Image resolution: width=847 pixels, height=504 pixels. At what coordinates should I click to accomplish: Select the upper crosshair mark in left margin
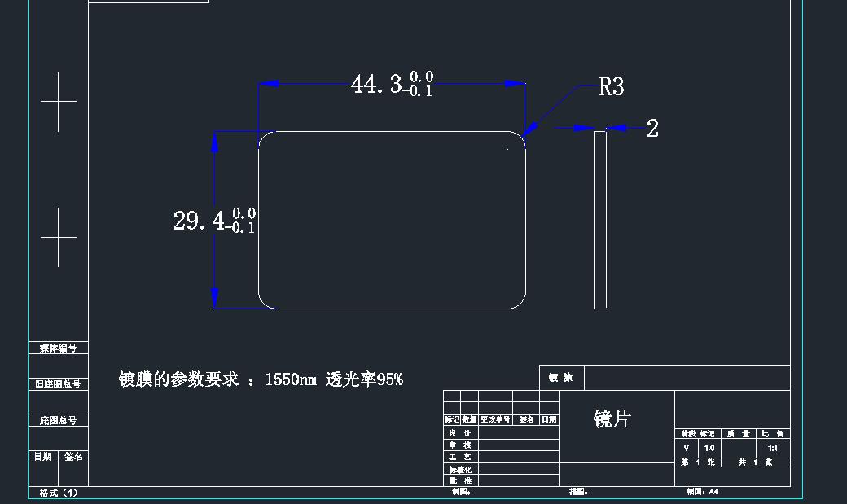tap(58, 102)
